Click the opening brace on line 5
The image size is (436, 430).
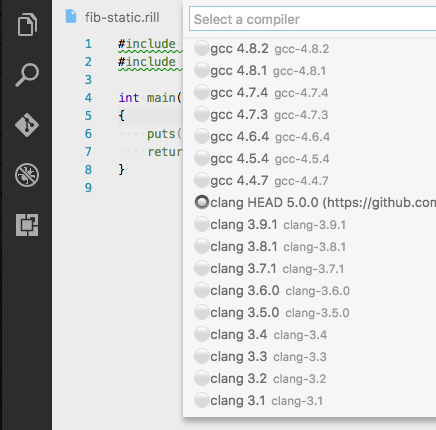click(x=122, y=116)
